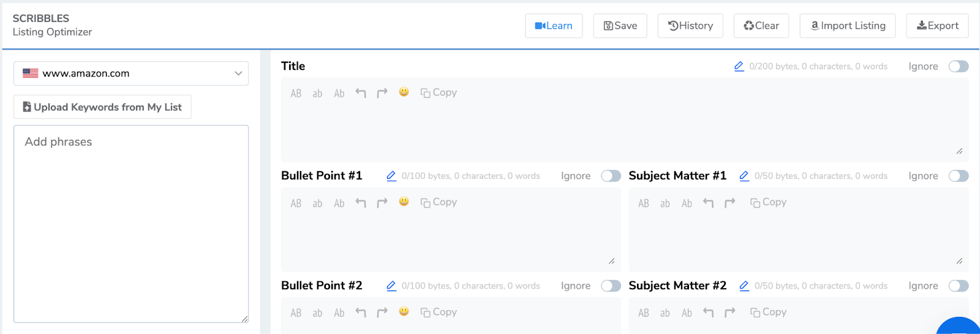Redo the last edit in the Title field
The image size is (980, 334).
[x=382, y=93]
